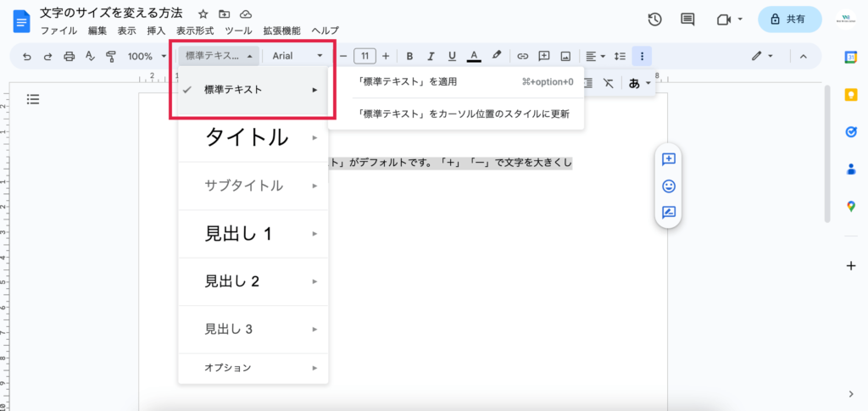Choose the タイトル style option
868x411 pixels.
click(247, 137)
